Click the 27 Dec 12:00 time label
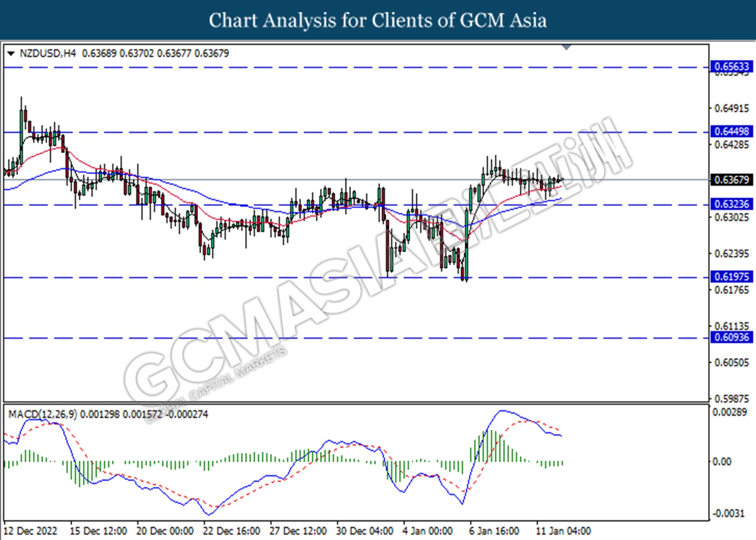The width and height of the screenshot is (756, 540). [x=298, y=531]
